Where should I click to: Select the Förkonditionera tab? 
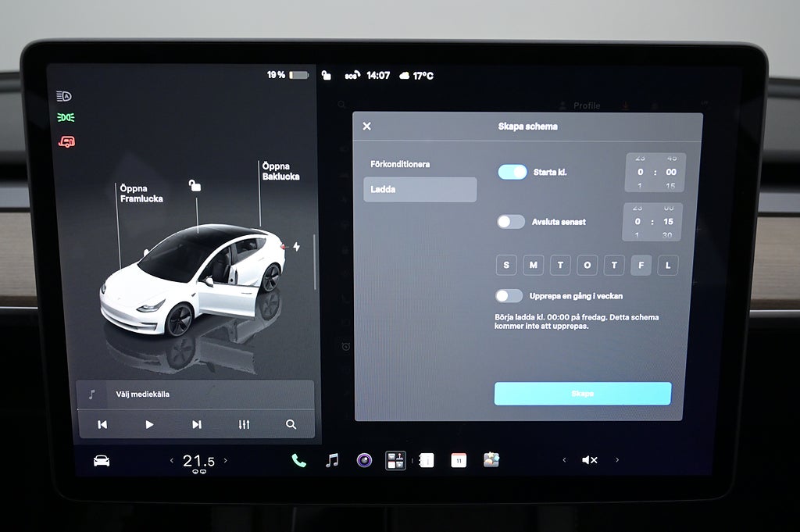tap(400, 164)
